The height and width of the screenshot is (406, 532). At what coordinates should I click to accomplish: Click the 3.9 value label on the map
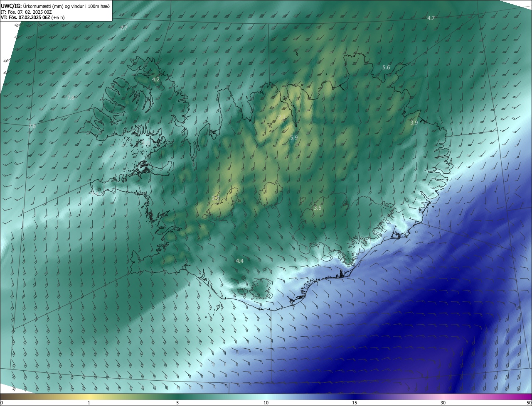pos(414,123)
